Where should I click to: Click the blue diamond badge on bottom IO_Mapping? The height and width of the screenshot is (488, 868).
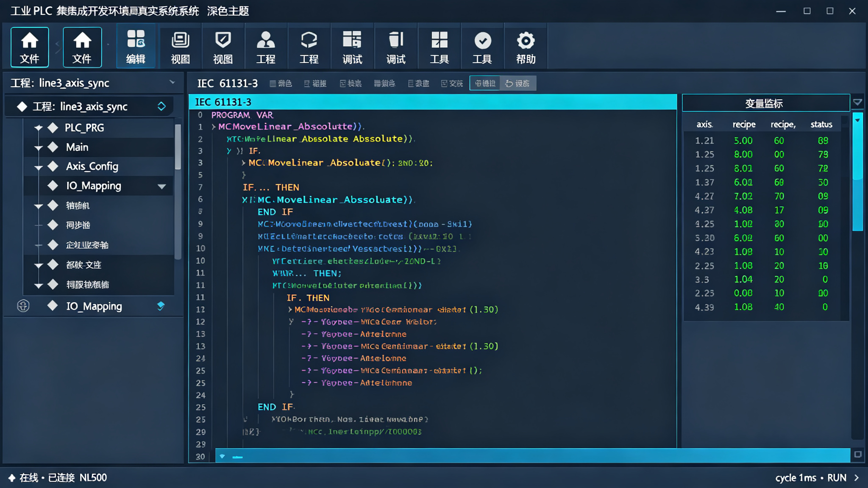(161, 306)
